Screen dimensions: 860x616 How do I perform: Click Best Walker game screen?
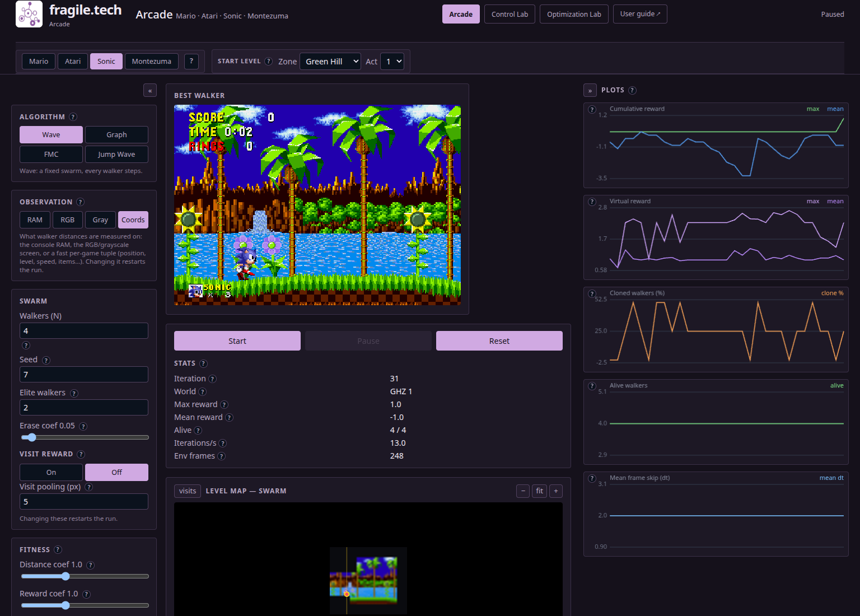pos(317,205)
